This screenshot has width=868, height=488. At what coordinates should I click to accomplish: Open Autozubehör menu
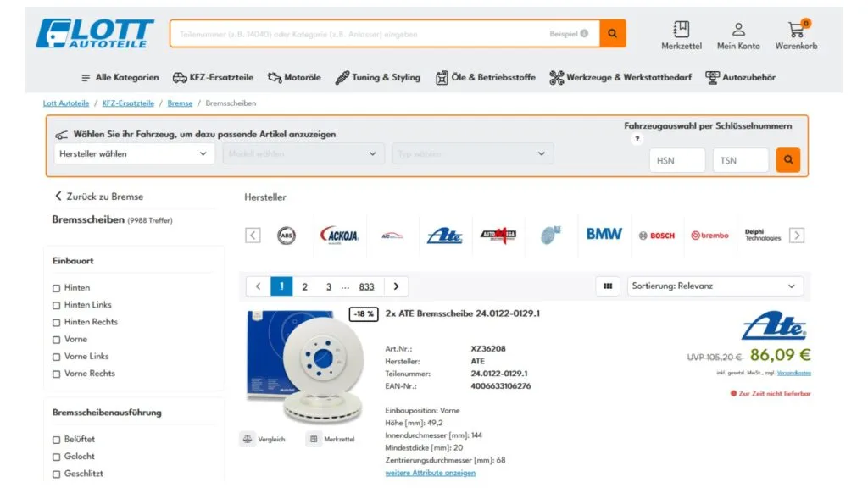pos(741,77)
